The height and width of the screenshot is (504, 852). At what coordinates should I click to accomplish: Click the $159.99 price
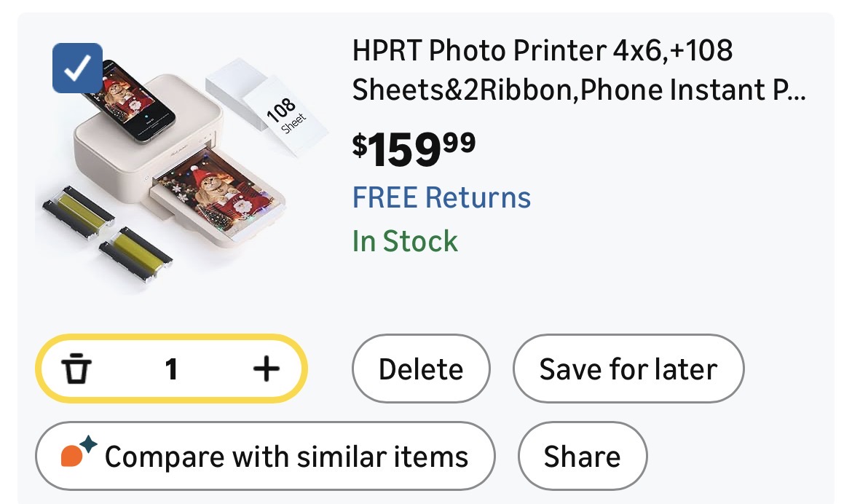click(x=414, y=148)
